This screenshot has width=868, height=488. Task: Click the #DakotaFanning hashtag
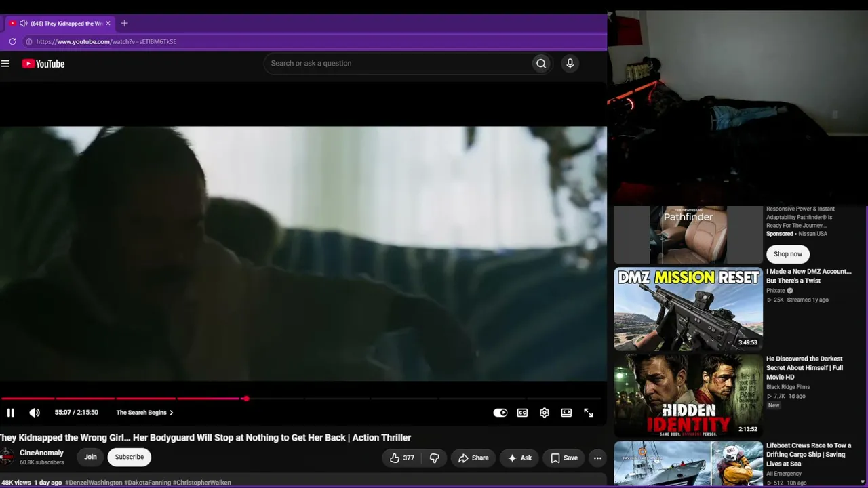click(x=147, y=483)
